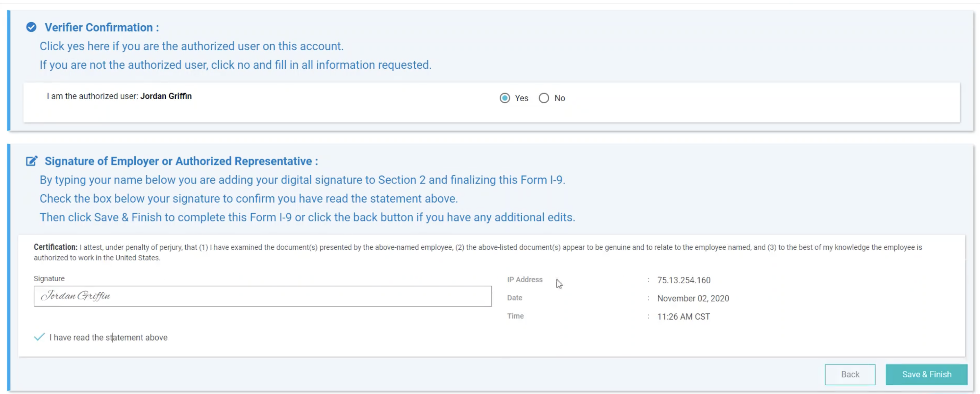The width and height of the screenshot is (980, 394).
Task: Click the Signature label above the field
Action: [x=49, y=279]
